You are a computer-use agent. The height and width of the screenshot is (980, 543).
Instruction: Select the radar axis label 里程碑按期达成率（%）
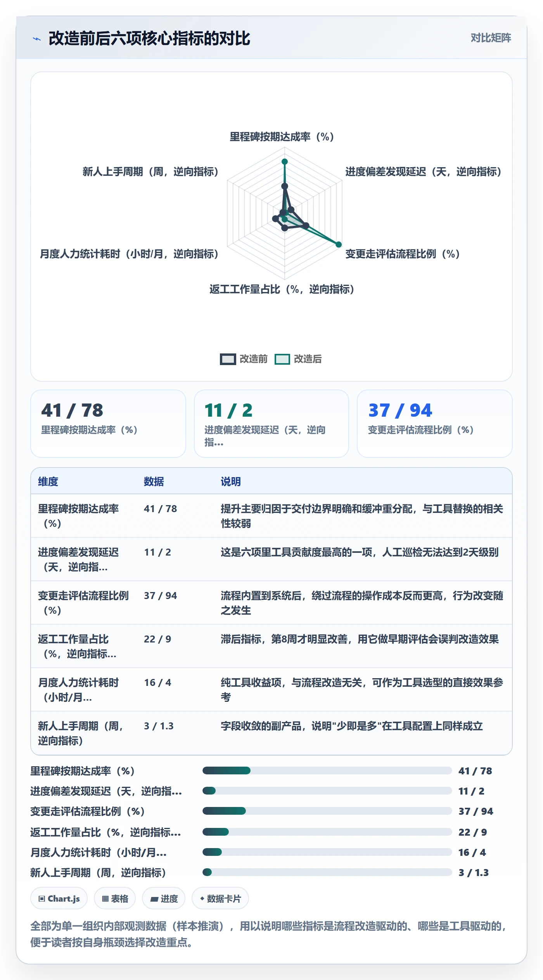pyautogui.click(x=282, y=137)
